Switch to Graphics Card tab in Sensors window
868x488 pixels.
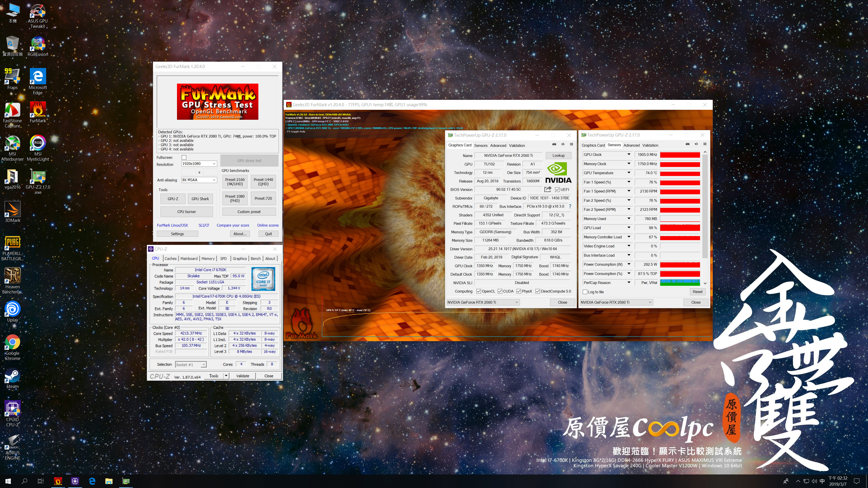tap(593, 145)
